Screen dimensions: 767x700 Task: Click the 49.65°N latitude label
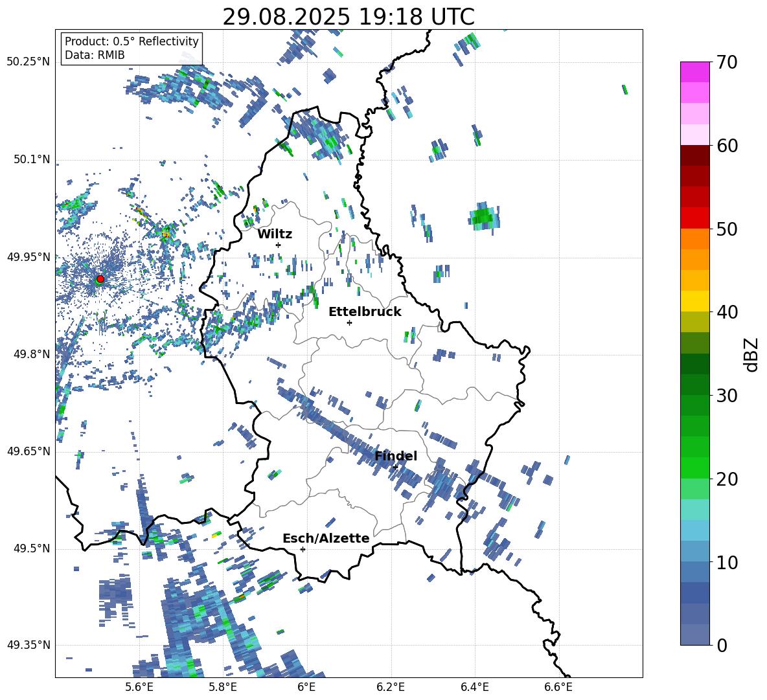coord(29,451)
